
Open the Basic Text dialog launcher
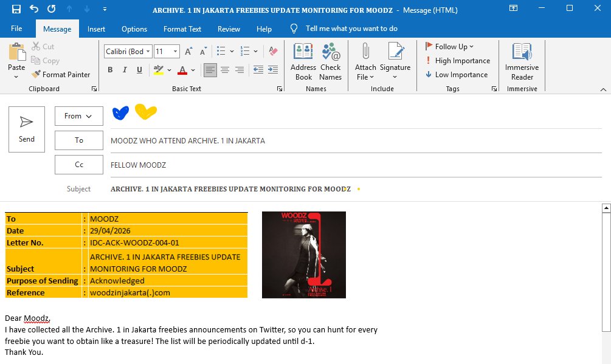coord(280,89)
